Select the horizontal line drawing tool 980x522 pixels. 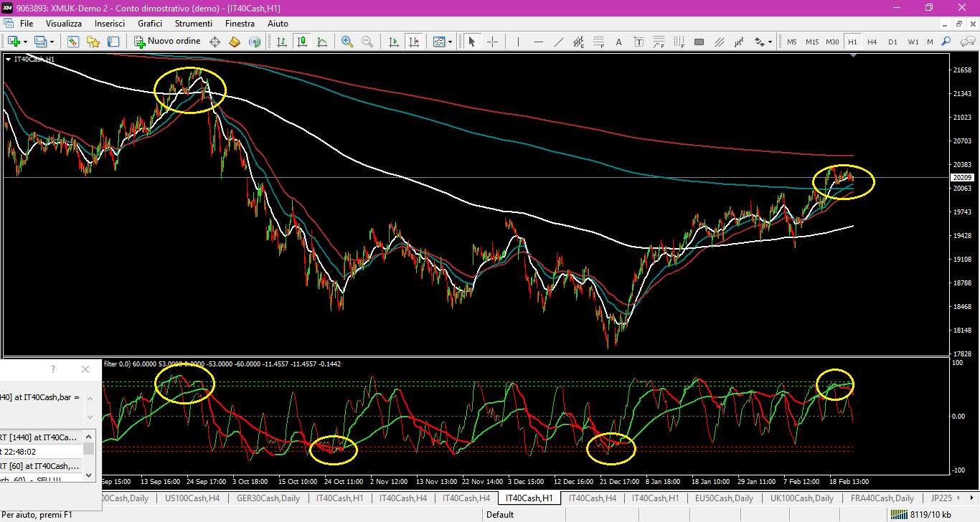tap(538, 42)
